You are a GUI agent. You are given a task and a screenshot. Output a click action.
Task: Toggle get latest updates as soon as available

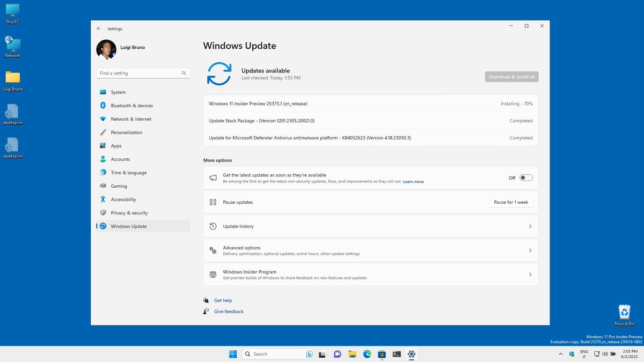(526, 178)
